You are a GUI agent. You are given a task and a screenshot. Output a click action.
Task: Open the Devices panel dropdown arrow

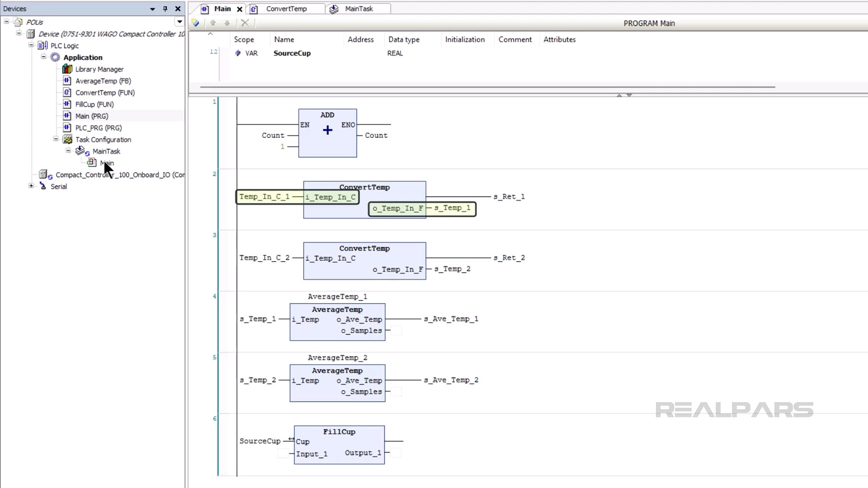tap(152, 9)
